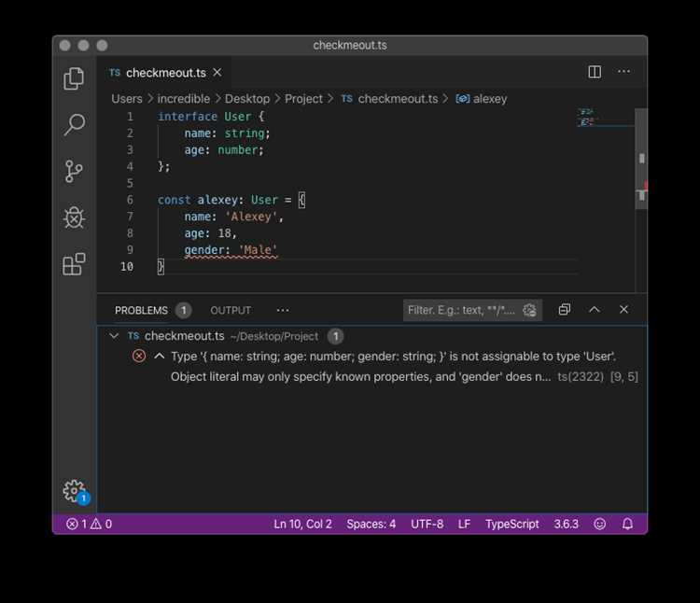Close the checkmeout.ts editor tab
This screenshot has width=700, height=603.
[217, 72]
